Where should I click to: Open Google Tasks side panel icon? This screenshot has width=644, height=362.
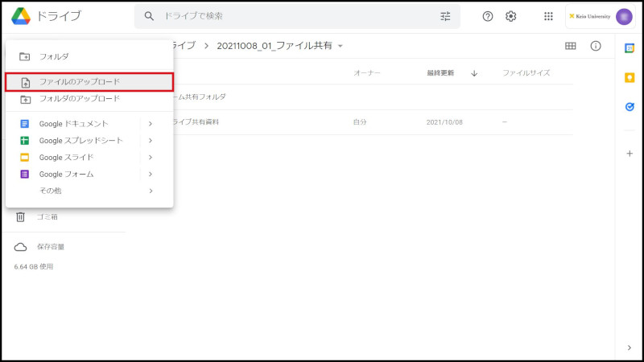[630, 106]
